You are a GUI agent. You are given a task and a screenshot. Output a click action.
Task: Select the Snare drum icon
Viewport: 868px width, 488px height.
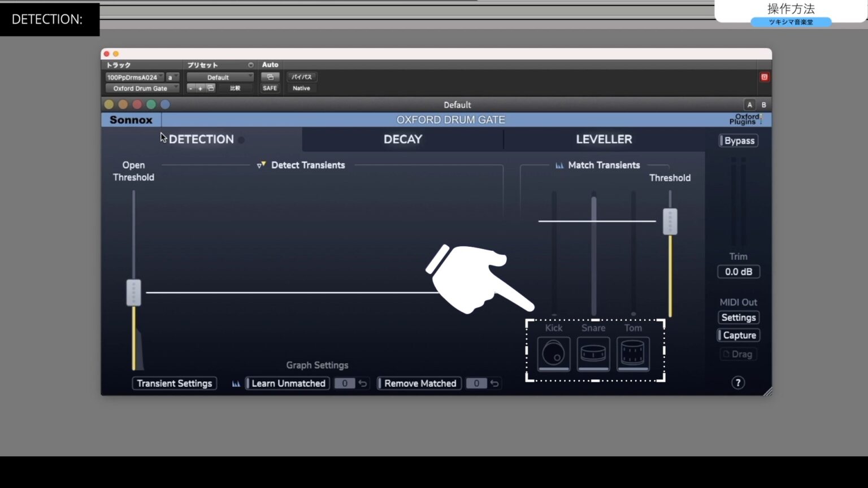click(593, 355)
